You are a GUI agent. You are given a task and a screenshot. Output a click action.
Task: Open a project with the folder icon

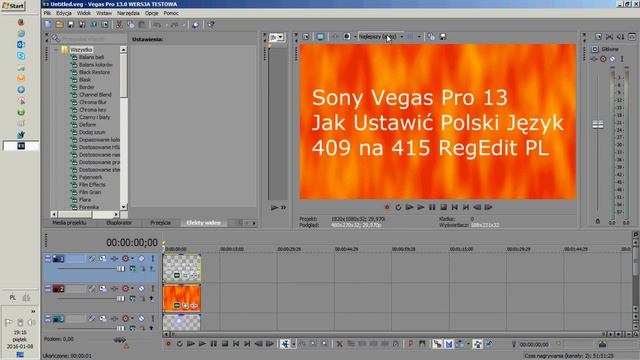tap(60, 24)
